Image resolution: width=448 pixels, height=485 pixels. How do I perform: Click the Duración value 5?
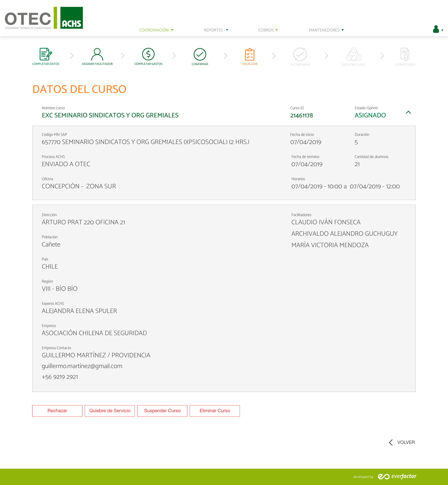coord(356,142)
